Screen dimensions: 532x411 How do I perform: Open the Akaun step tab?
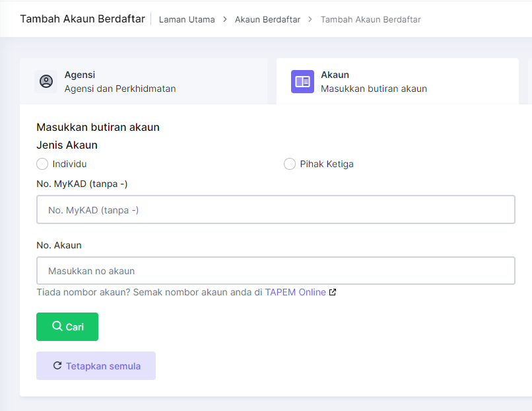[x=374, y=82]
